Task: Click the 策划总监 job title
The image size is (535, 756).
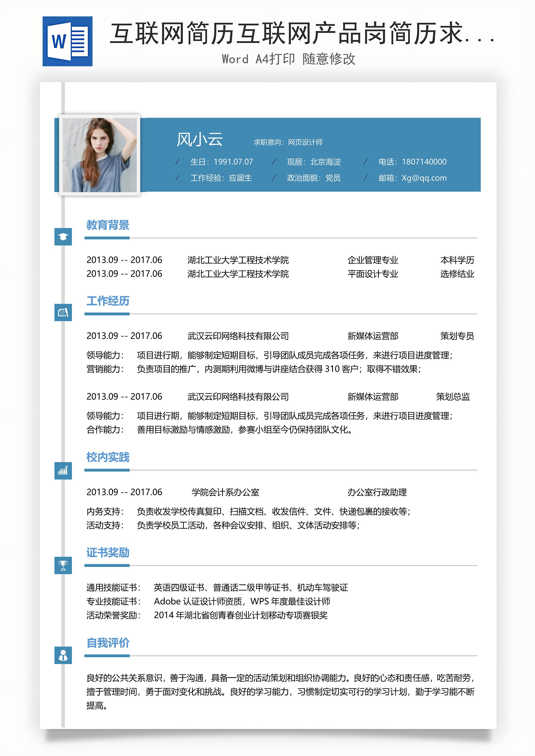Action: (x=453, y=396)
